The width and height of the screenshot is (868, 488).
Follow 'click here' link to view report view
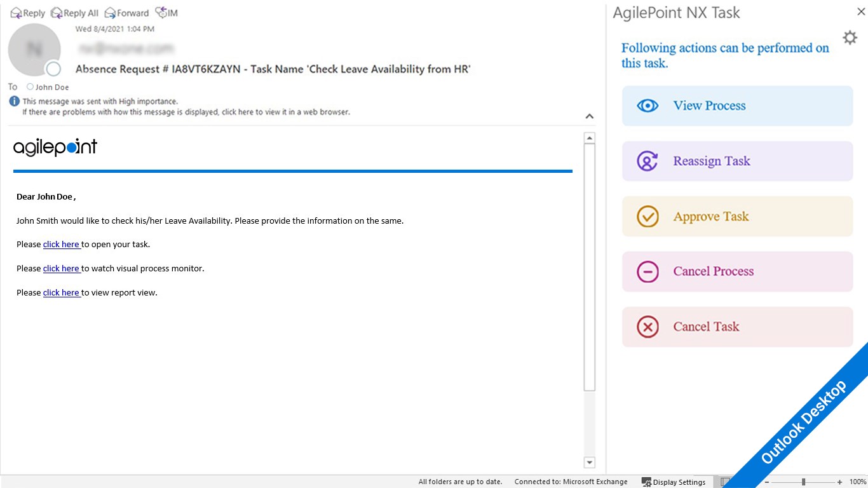62,292
